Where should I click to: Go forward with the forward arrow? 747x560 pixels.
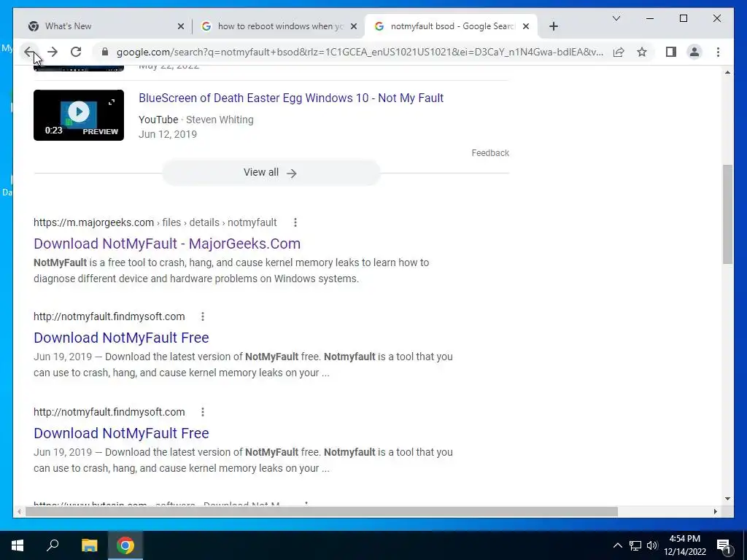(53, 52)
